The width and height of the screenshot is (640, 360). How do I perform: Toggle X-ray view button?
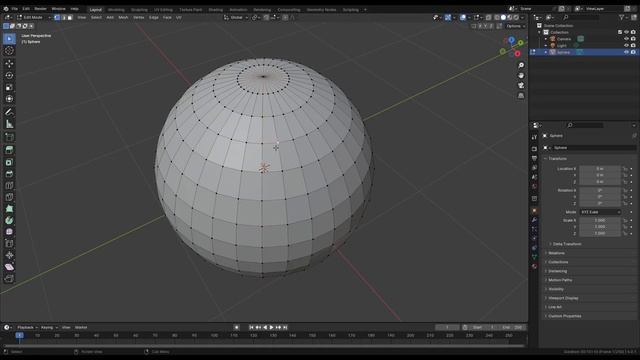click(488, 18)
